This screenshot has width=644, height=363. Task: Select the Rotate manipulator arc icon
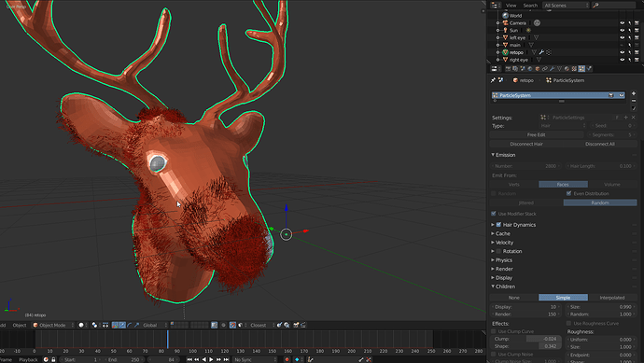pos(130,325)
